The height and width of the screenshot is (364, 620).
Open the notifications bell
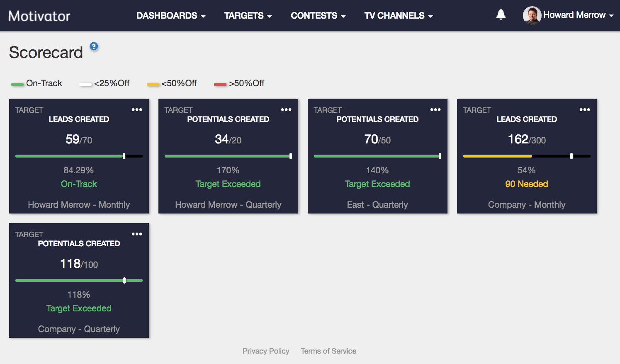[x=501, y=15]
